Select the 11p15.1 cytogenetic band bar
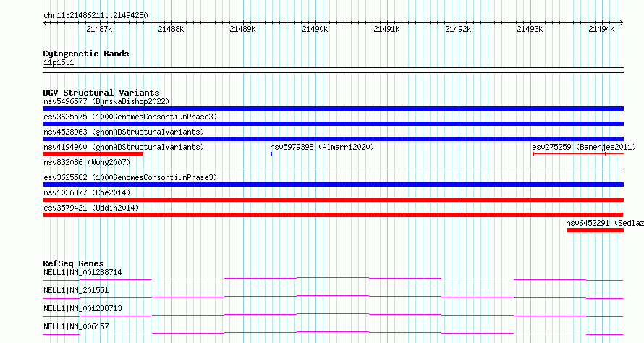Image resolution: width=644 pixels, height=343 pixels. [333, 70]
